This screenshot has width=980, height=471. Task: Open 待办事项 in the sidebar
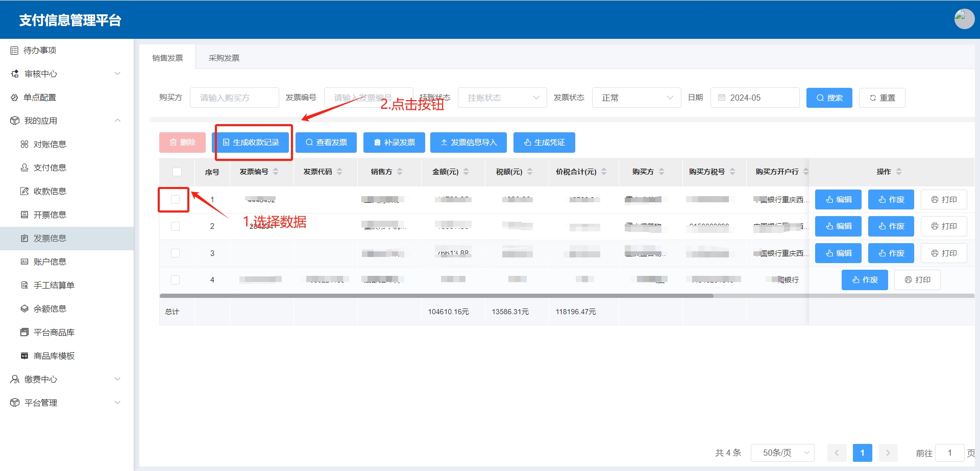click(x=40, y=50)
